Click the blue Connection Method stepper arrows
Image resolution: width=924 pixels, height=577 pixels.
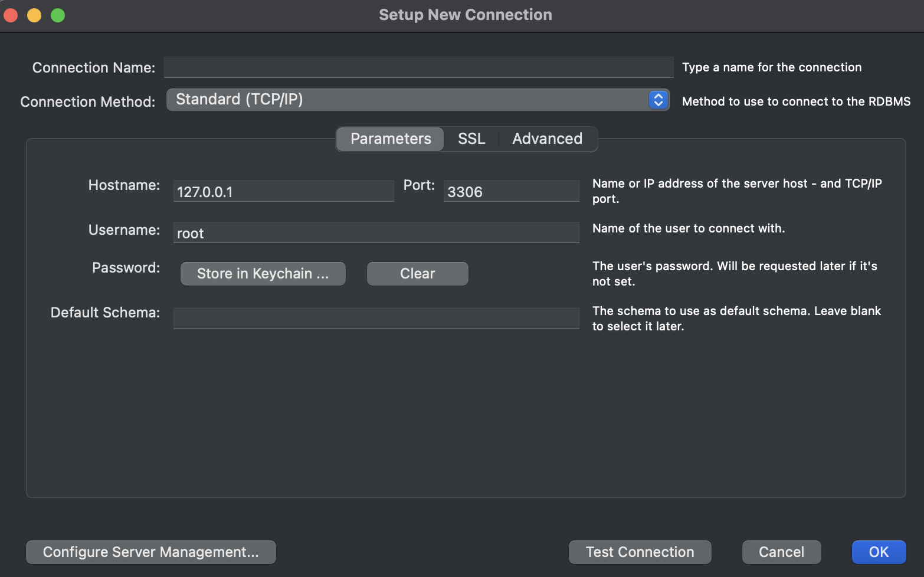coord(658,100)
